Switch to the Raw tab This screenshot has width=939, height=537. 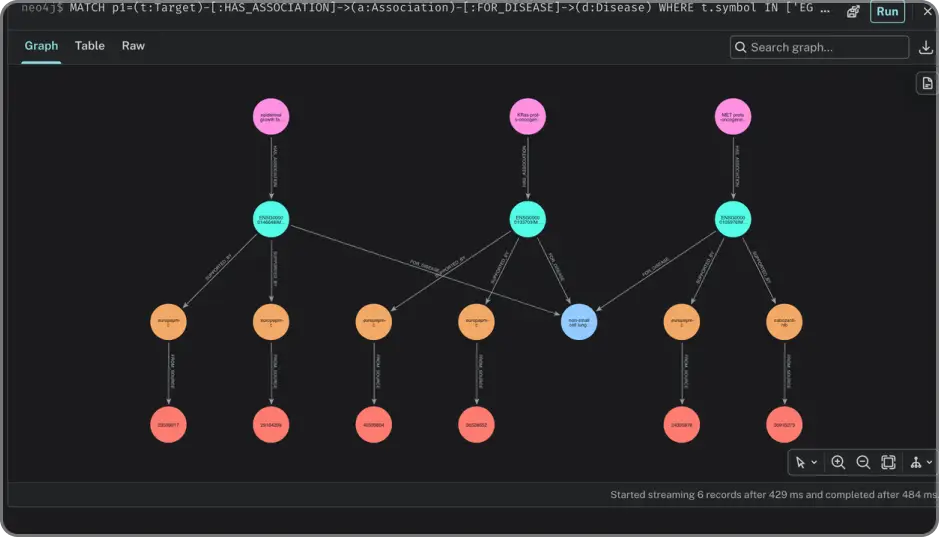click(133, 45)
